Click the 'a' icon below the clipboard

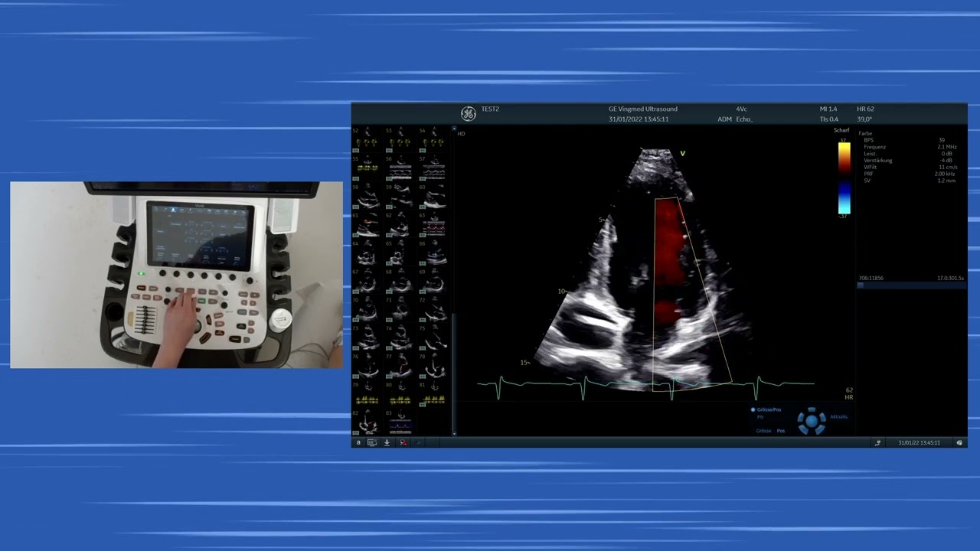[358, 442]
